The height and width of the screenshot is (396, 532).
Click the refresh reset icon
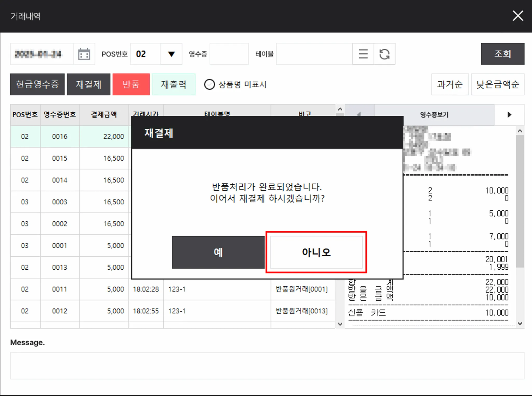coord(384,54)
